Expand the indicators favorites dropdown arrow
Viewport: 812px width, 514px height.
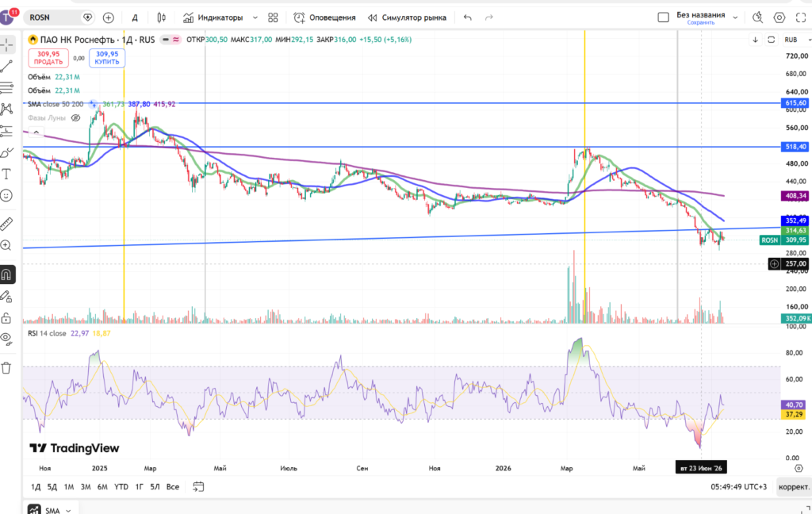coord(255,17)
